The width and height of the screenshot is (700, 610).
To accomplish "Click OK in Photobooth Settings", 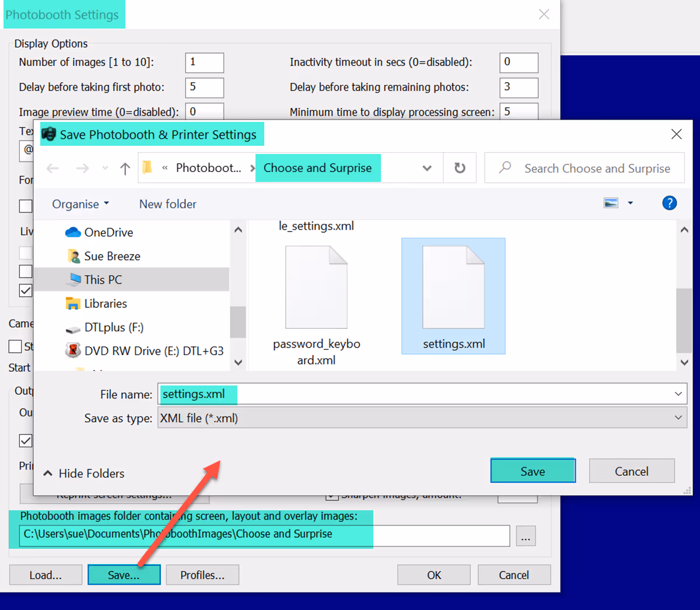I will pos(434,575).
